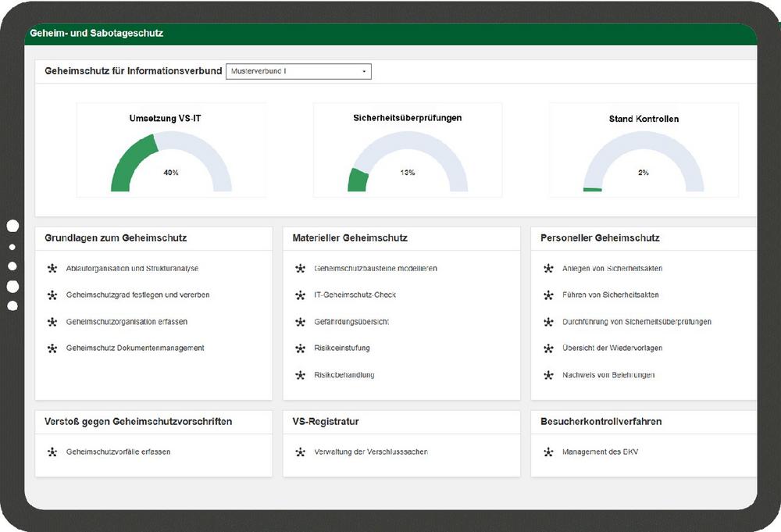Open Übersicht der Wiedervorlagen

tap(612, 348)
